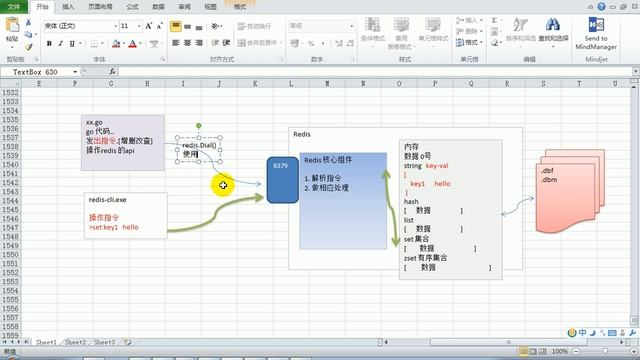Viewport: 640px width, 360px height.
Task: Open the number format dropdown
Action: click(351, 26)
